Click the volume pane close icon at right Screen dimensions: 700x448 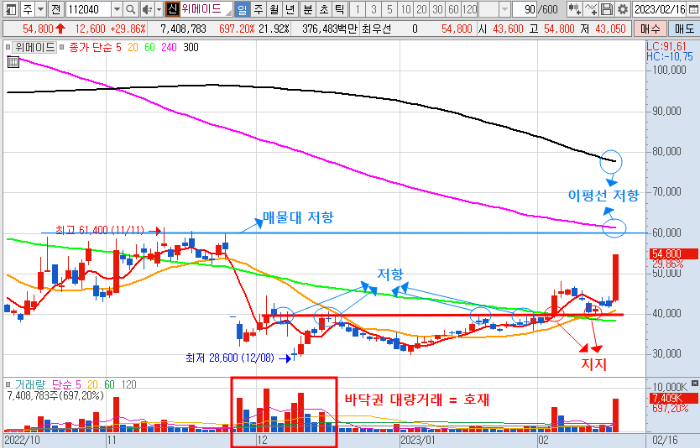pos(695,383)
